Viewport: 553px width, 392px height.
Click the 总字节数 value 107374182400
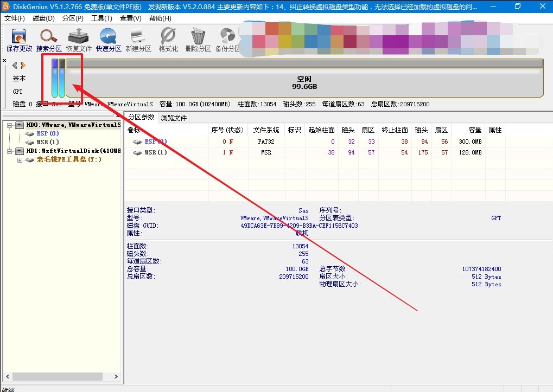(x=481, y=269)
